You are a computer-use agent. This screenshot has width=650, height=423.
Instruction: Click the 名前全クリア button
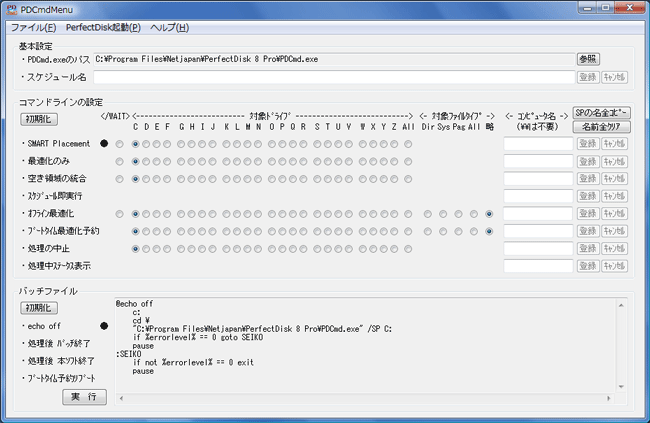point(602,127)
